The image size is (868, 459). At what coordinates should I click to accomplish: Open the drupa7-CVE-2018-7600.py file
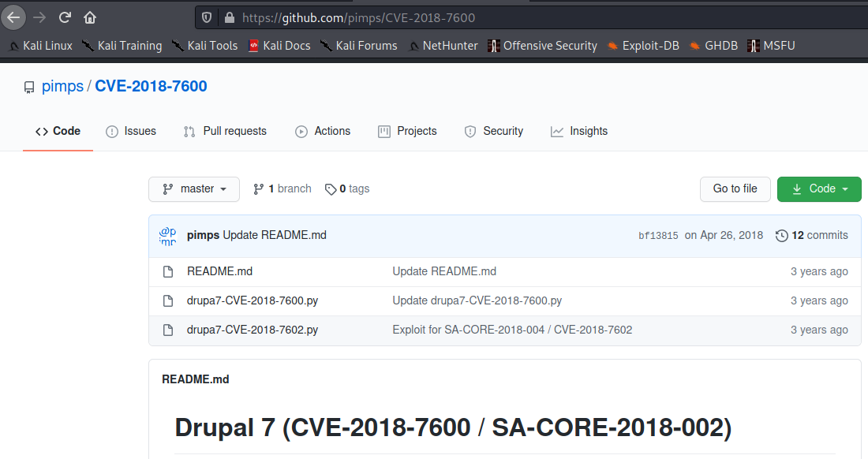(253, 300)
